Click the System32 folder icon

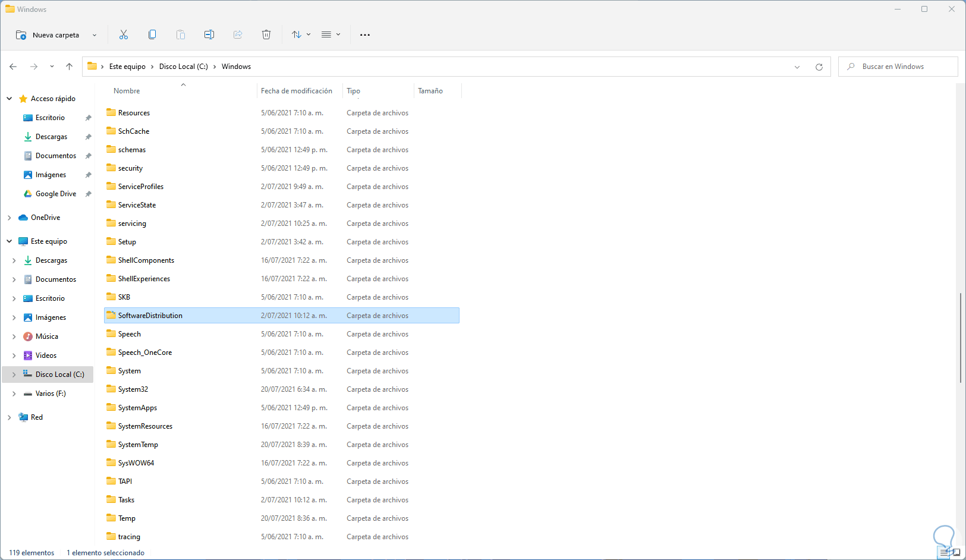111,389
